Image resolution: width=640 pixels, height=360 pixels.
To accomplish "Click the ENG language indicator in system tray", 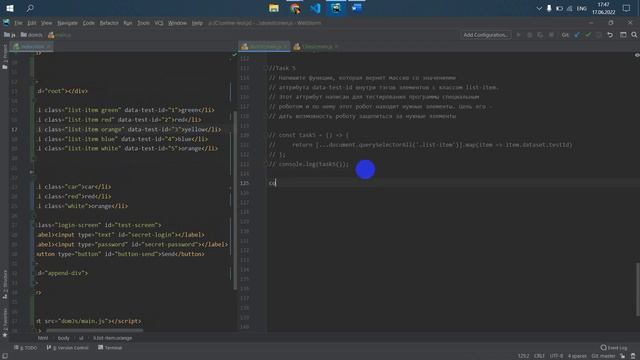I will (x=582, y=8).
